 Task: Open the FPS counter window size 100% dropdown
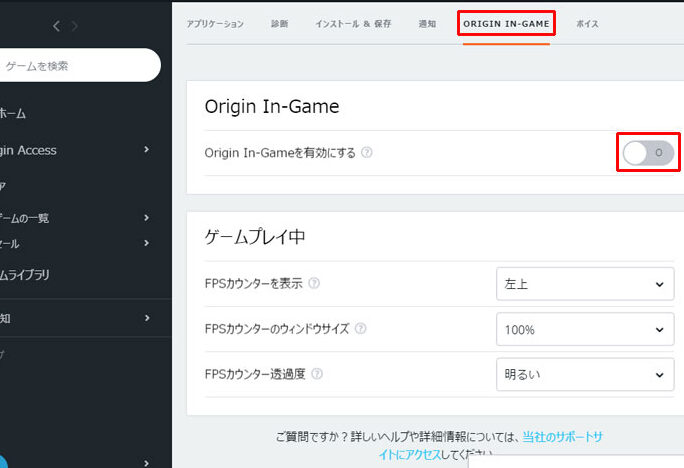(583, 329)
